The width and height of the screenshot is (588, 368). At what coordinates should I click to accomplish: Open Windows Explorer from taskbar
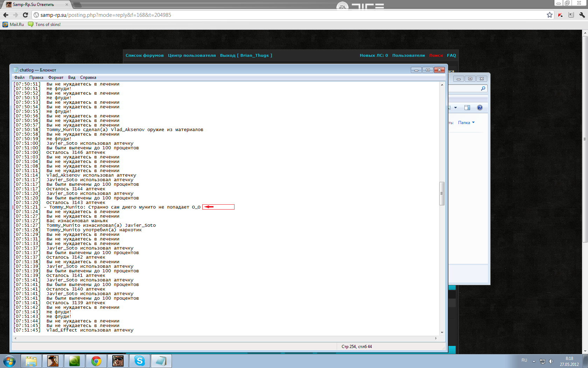(x=31, y=361)
